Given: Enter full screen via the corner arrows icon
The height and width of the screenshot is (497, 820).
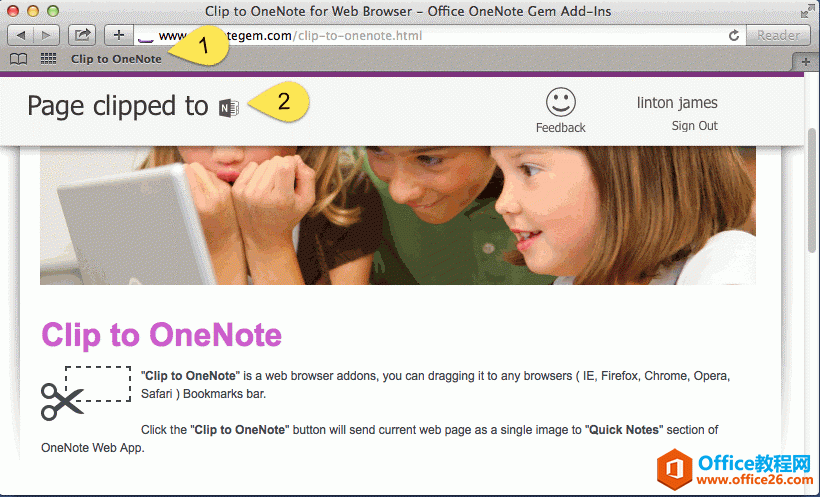Looking at the screenshot, I should pos(807,12).
